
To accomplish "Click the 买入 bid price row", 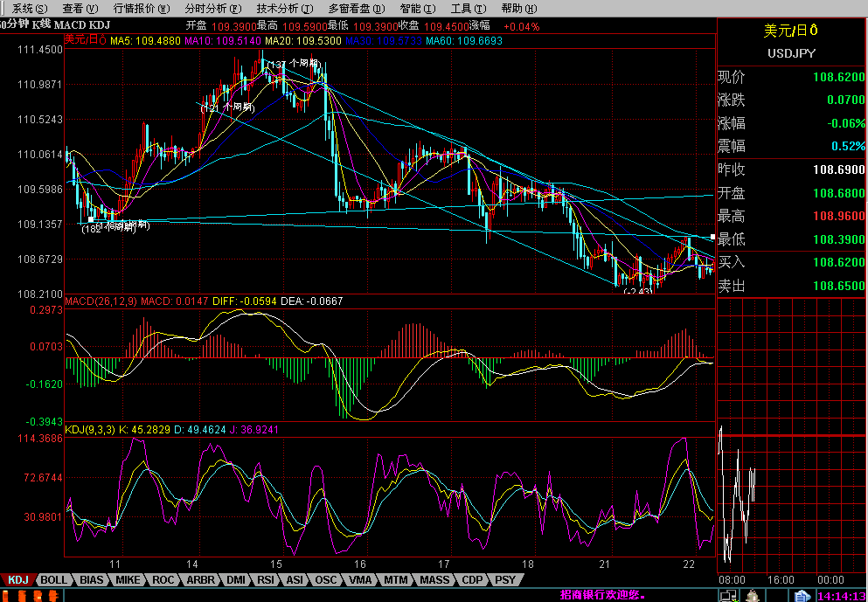I will click(791, 262).
